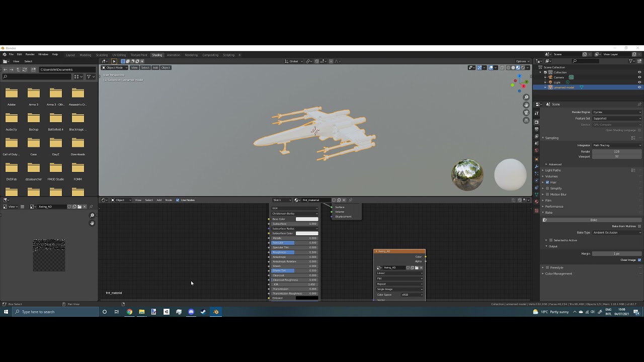The image size is (644, 362).
Task: Click the Steam icon in the taskbar
Action: [203, 312]
